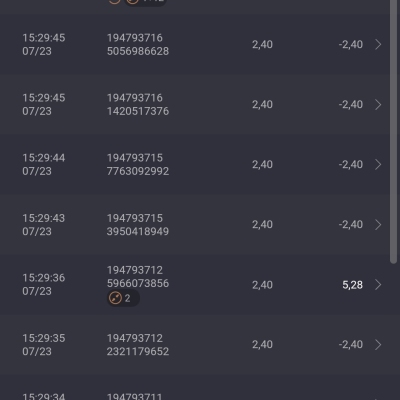Open details arrow for entry ending 5056986628
The image size is (400, 400).
378,44
